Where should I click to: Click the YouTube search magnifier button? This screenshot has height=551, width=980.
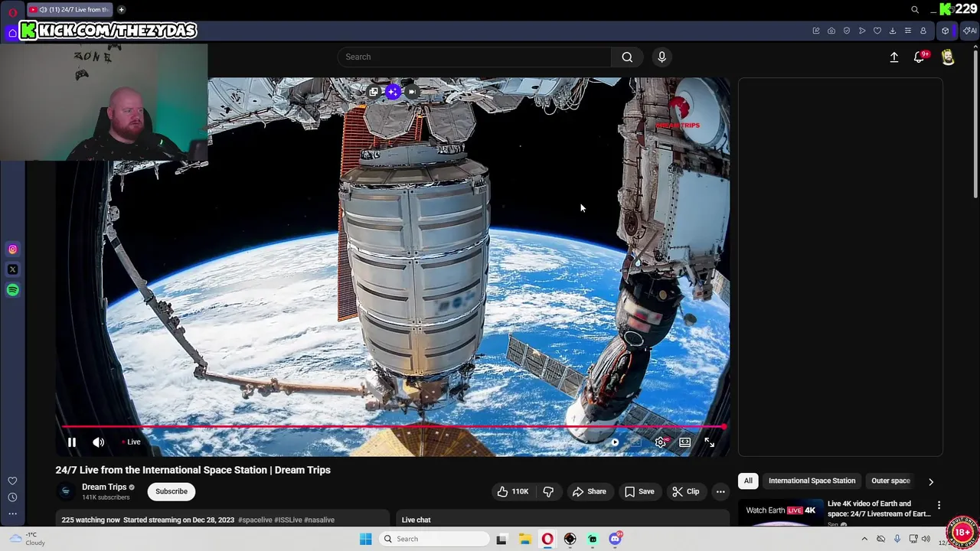coord(627,57)
